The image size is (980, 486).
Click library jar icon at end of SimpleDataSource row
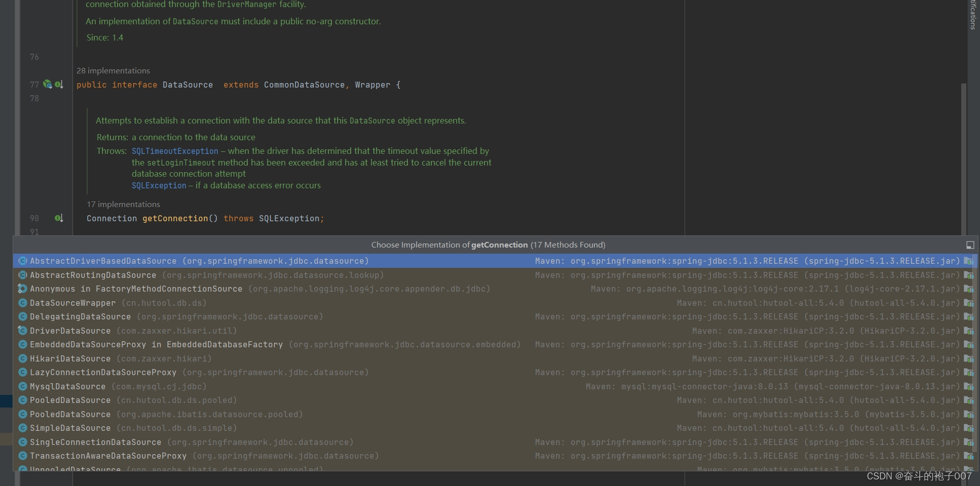[x=969, y=428]
